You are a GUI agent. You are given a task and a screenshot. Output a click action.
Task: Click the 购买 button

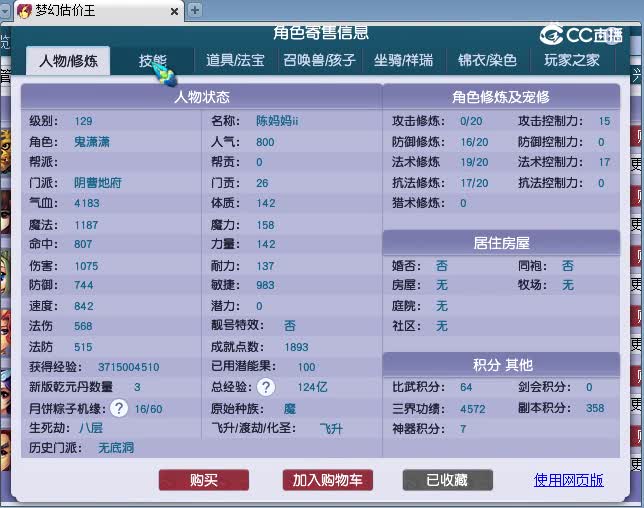coord(204,480)
